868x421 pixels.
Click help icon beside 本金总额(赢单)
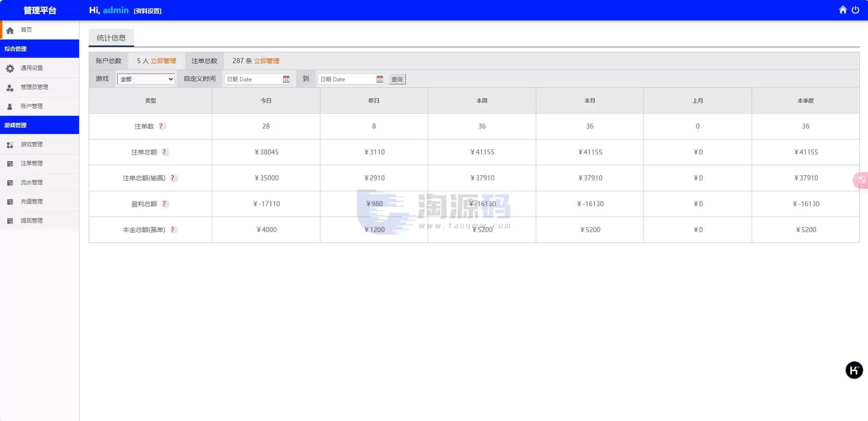(x=173, y=230)
